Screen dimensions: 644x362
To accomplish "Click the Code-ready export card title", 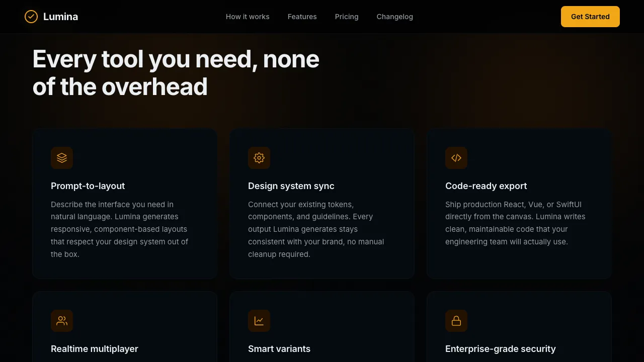I will pyautogui.click(x=486, y=186).
